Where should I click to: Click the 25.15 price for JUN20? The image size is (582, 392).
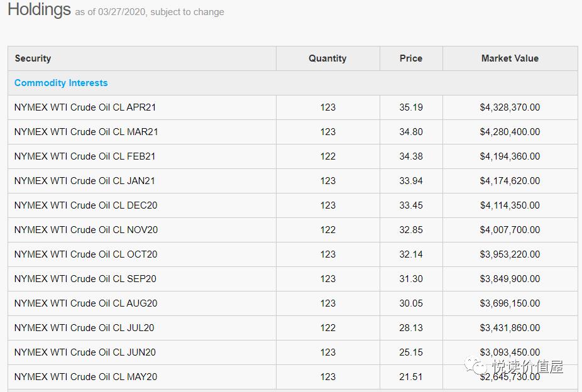tap(411, 352)
